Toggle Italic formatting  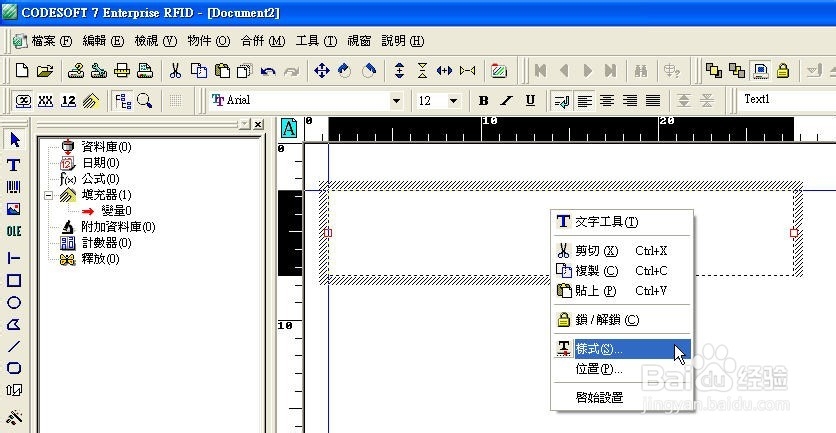click(x=507, y=100)
